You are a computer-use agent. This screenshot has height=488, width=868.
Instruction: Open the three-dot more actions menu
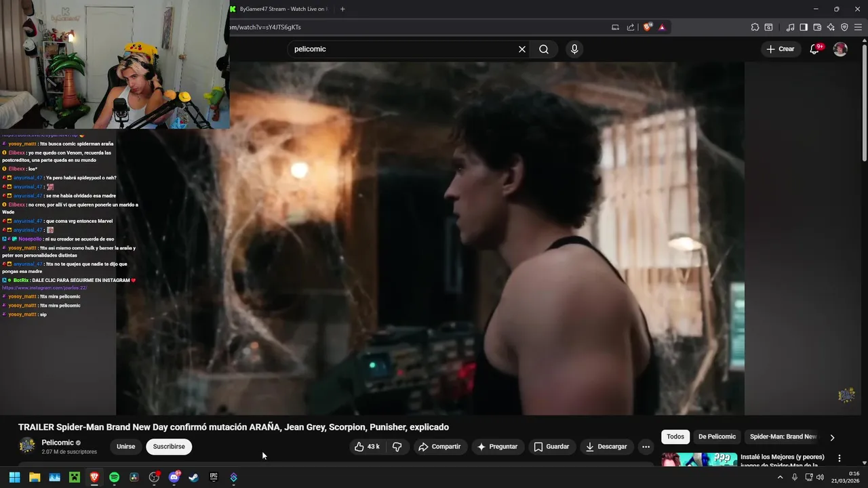point(646,447)
